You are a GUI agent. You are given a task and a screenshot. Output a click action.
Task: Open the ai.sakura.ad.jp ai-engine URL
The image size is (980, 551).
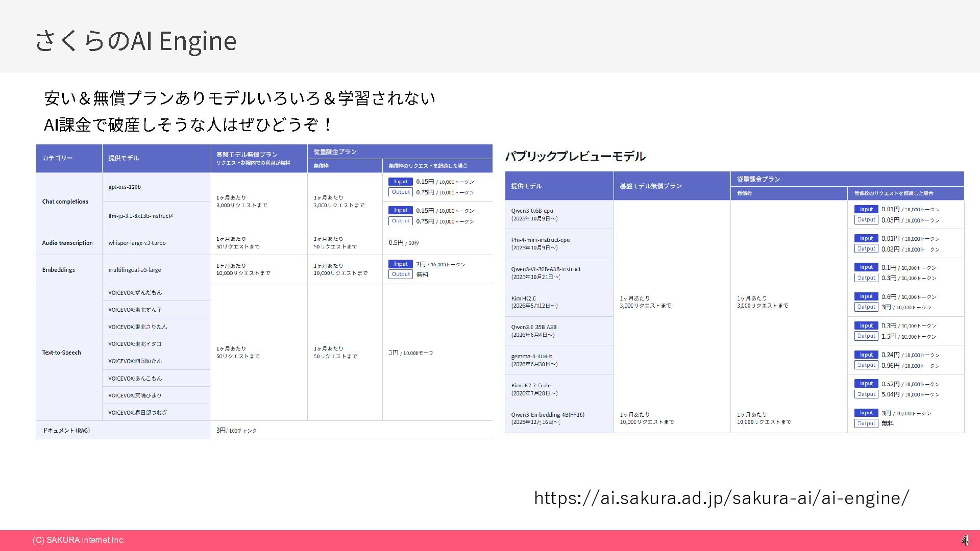[x=721, y=498]
